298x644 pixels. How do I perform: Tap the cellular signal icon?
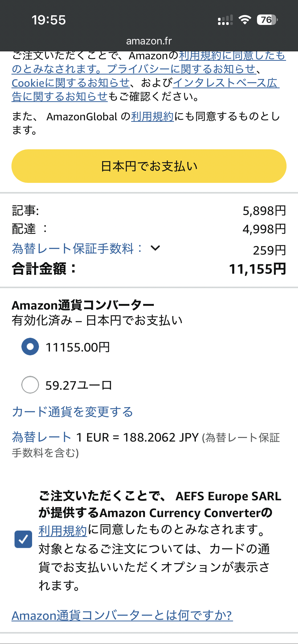225,20
